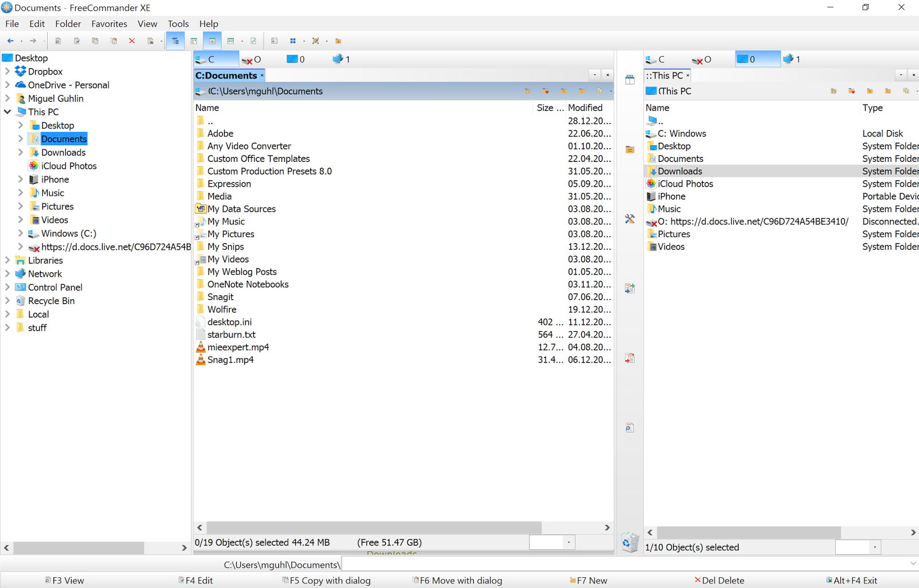Click the wrench tools icon in middle splitter
Viewport: 919px width, 588px height.
coord(630,219)
